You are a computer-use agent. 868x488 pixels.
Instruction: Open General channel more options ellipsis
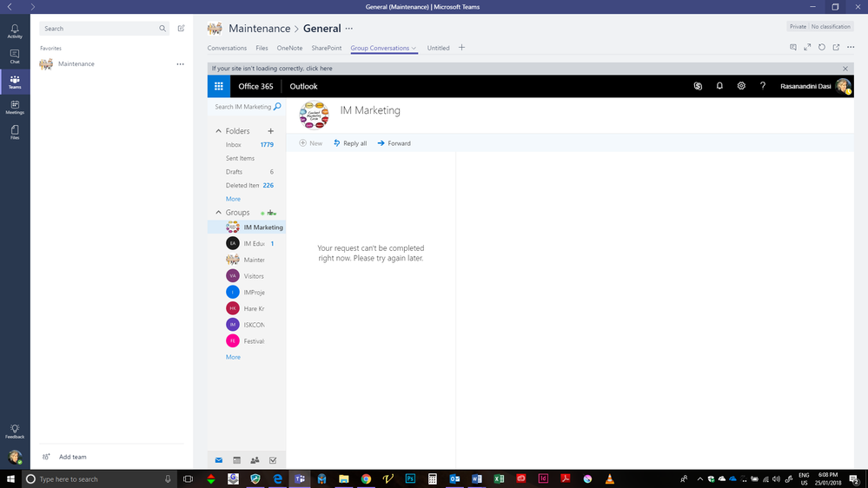pos(348,29)
